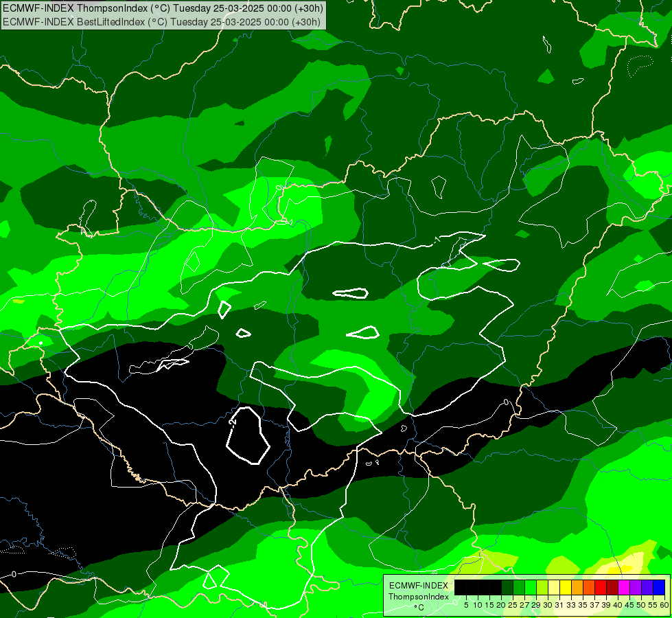Click legend scale value 15
The width and height of the screenshot is (672, 618).
click(x=489, y=605)
